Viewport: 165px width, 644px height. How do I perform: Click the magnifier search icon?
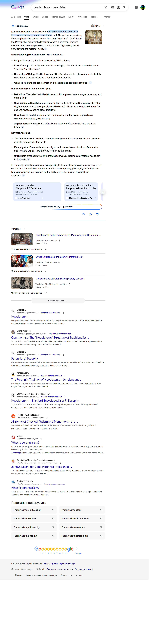point(124,7)
